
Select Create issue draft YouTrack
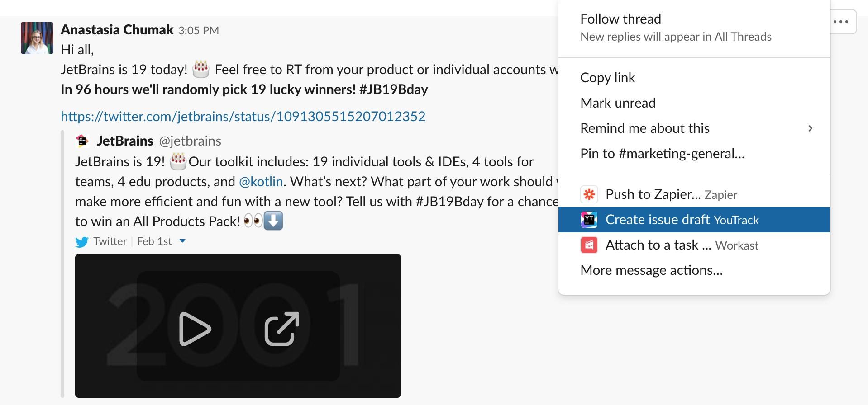pos(694,220)
